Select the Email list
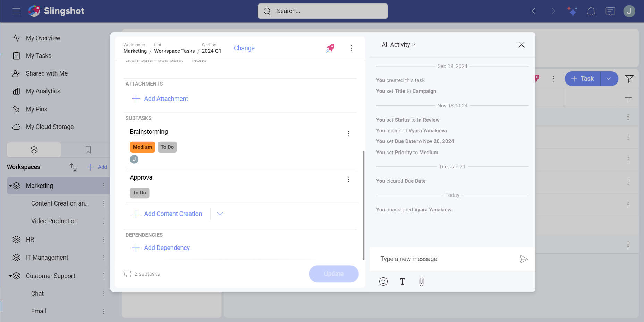This screenshot has height=322, width=644. coord(39,311)
